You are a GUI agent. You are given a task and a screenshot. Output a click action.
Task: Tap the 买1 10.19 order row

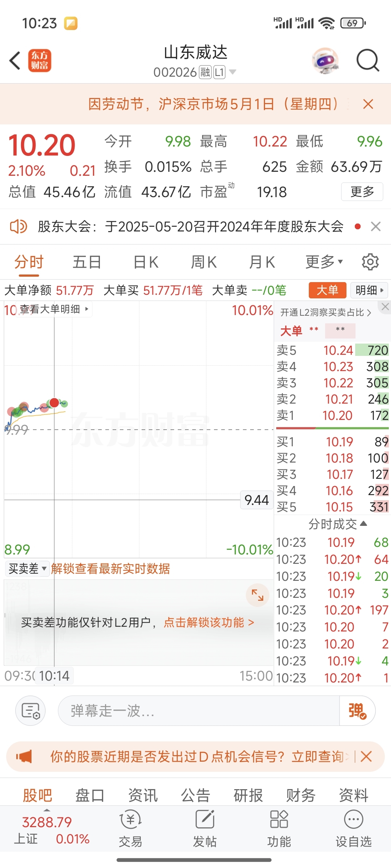coord(332,442)
